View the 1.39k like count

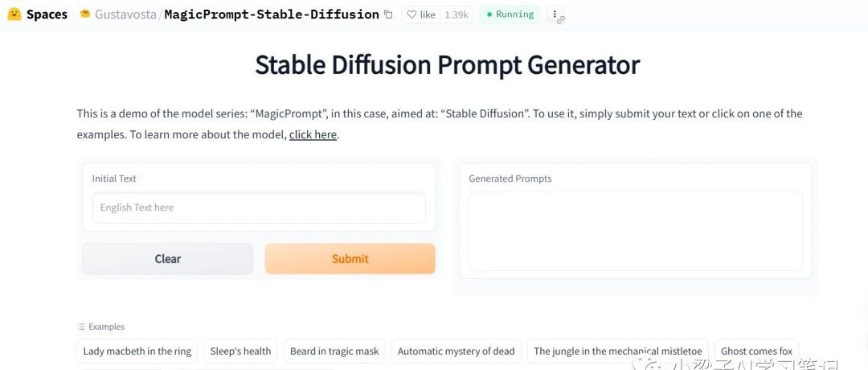tap(457, 14)
